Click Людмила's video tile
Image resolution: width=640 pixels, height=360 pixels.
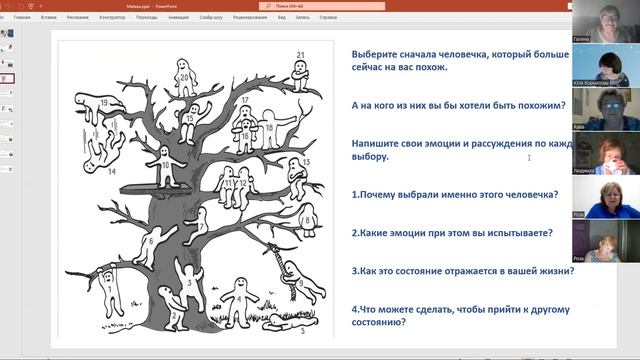(x=606, y=153)
